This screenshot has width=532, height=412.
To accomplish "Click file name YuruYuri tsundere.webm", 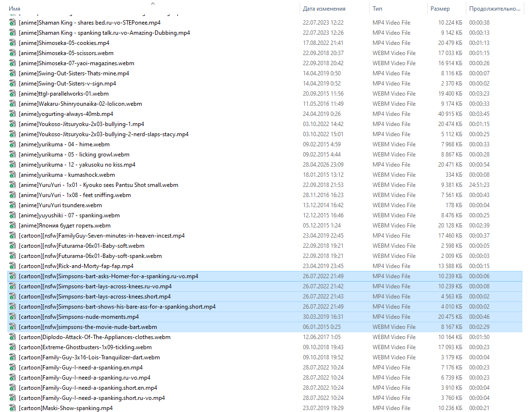I will pos(60,205).
